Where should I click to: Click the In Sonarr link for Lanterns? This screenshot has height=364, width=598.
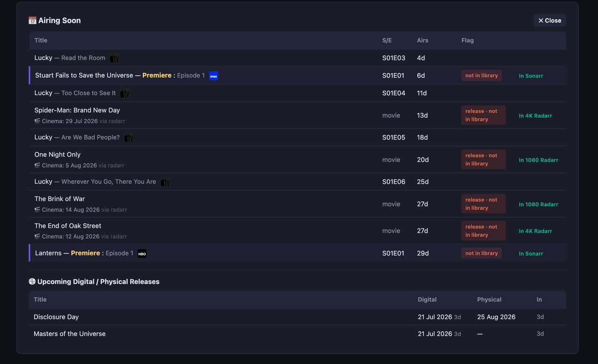click(531, 254)
